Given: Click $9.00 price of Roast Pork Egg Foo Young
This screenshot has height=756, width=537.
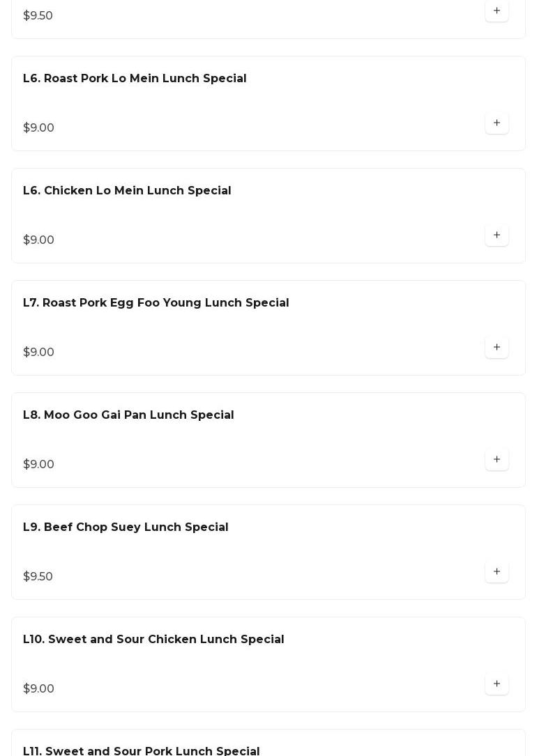Looking at the screenshot, I should [x=38, y=353].
